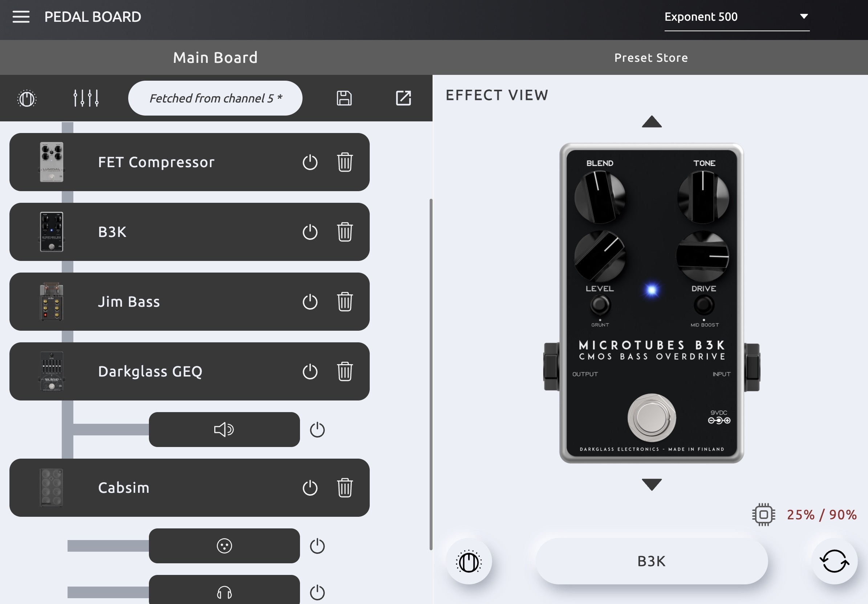Viewport: 868px width, 604px height.
Task: Delete the Cabsim effect
Action: tap(344, 488)
